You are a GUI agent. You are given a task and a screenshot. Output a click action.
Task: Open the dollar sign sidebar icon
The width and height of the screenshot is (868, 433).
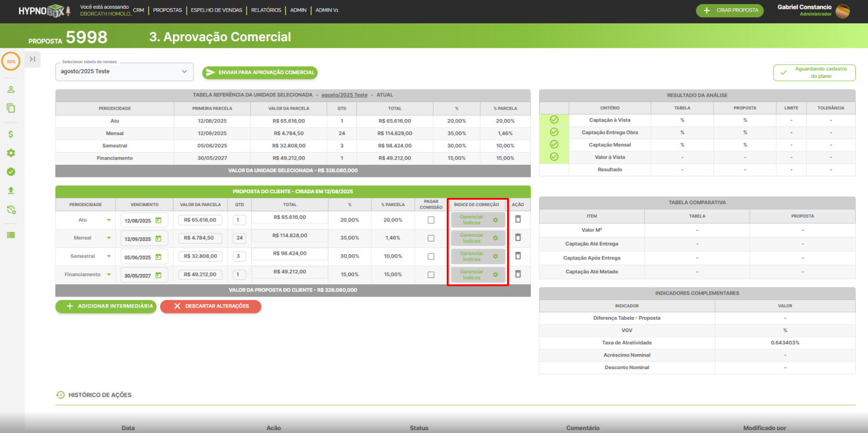[x=11, y=134]
